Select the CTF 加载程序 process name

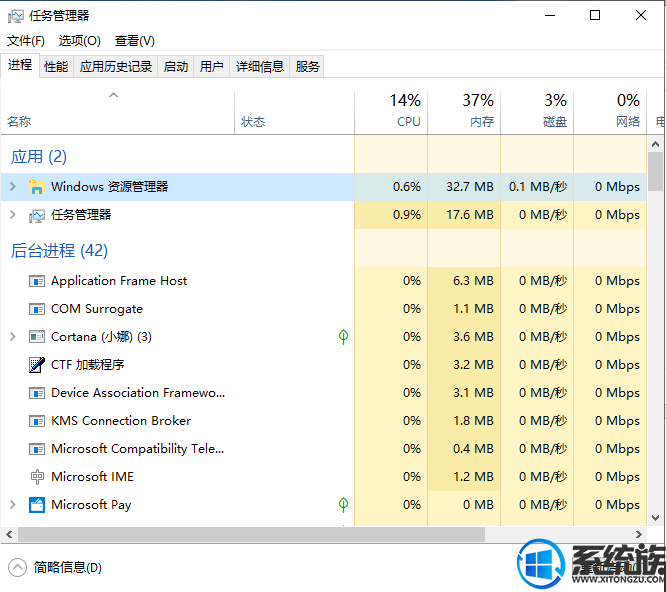(87, 365)
